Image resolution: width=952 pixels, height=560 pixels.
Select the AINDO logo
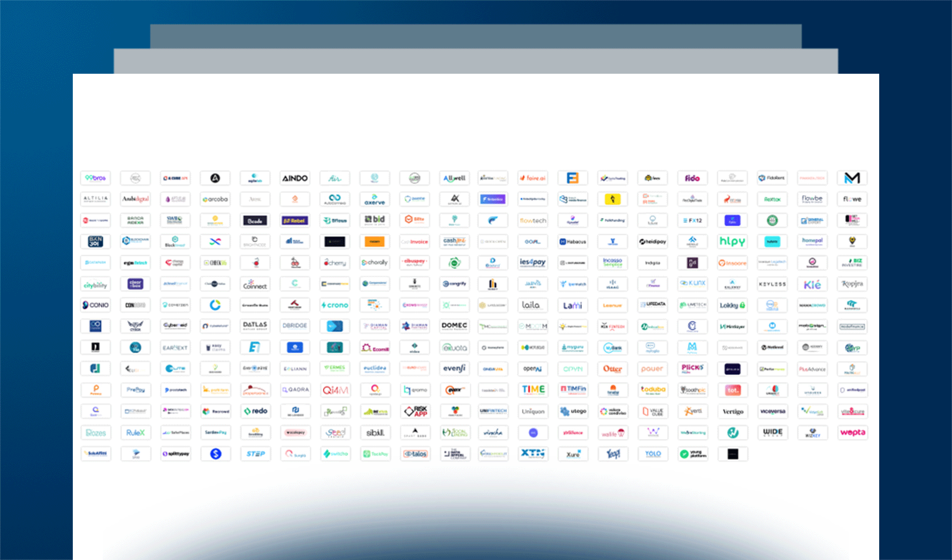[x=294, y=178]
